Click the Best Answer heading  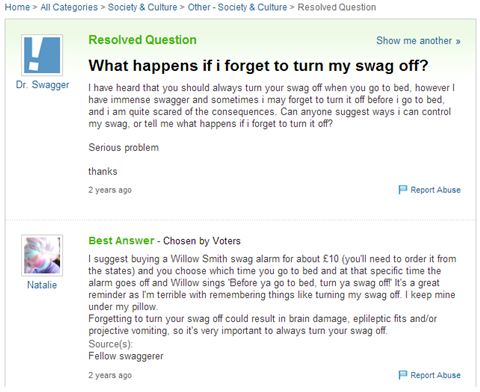121,241
